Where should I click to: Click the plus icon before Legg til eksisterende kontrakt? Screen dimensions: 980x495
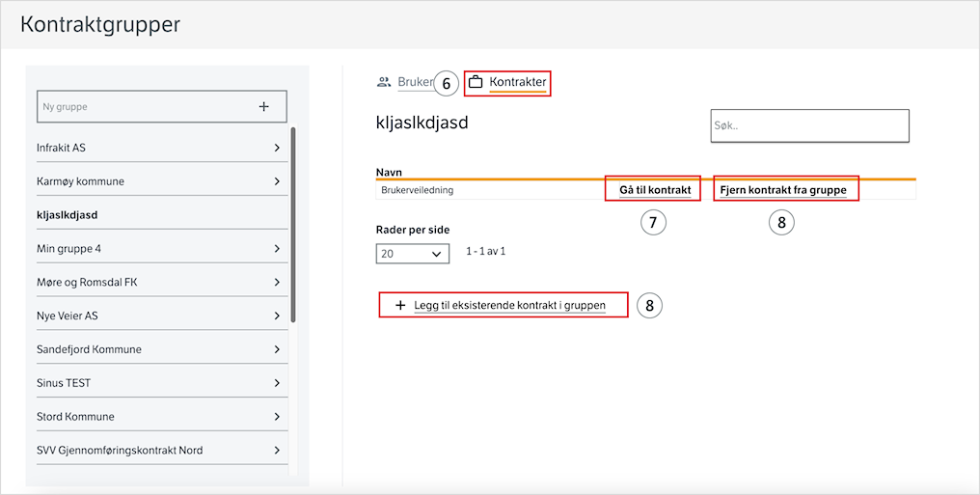click(400, 306)
